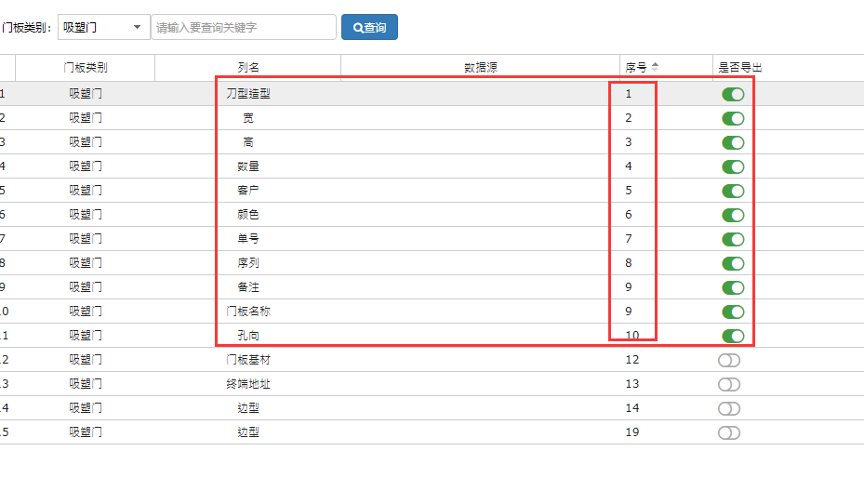The image size is (864, 504).
Task: Turn off export switch for 备注 row
Action: [x=733, y=288]
